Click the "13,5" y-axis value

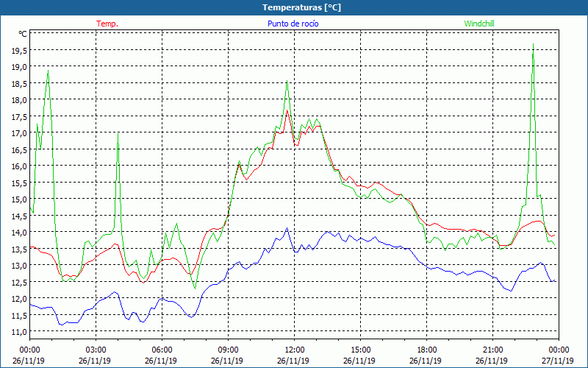[20, 249]
